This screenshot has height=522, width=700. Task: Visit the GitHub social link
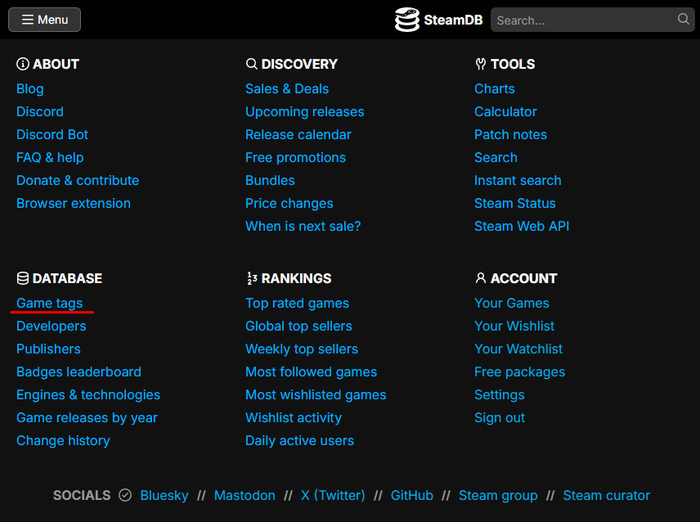(411, 495)
